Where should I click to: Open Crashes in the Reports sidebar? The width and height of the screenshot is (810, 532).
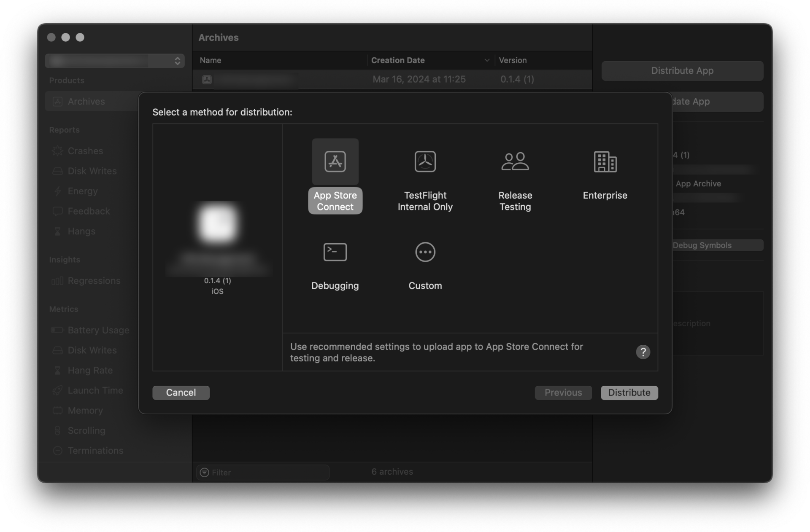[x=85, y=151]
